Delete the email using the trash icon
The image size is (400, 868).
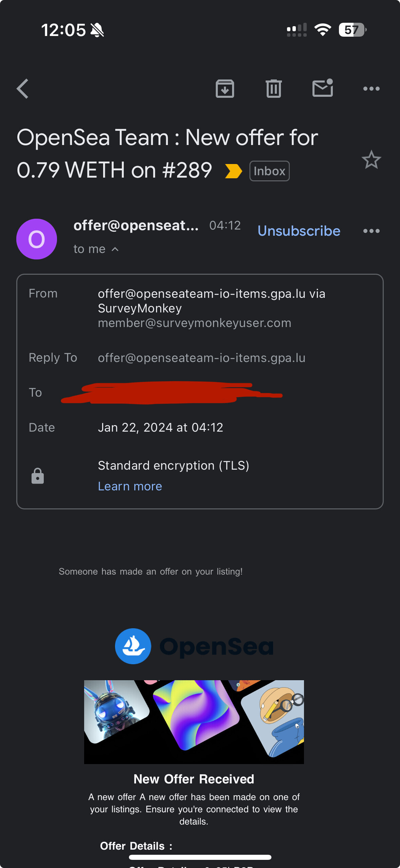tap(274, 89)
